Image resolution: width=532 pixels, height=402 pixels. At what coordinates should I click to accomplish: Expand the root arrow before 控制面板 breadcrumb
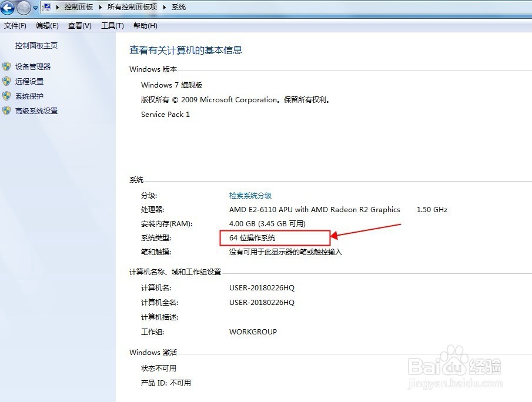[58, 7]
